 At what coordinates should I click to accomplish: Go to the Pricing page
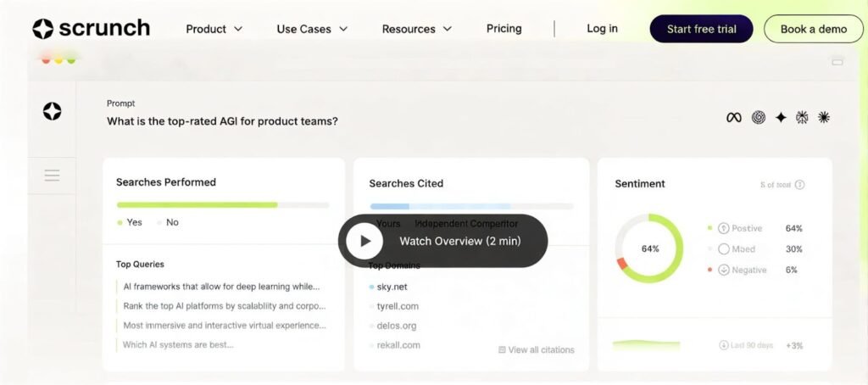(504, 29)
